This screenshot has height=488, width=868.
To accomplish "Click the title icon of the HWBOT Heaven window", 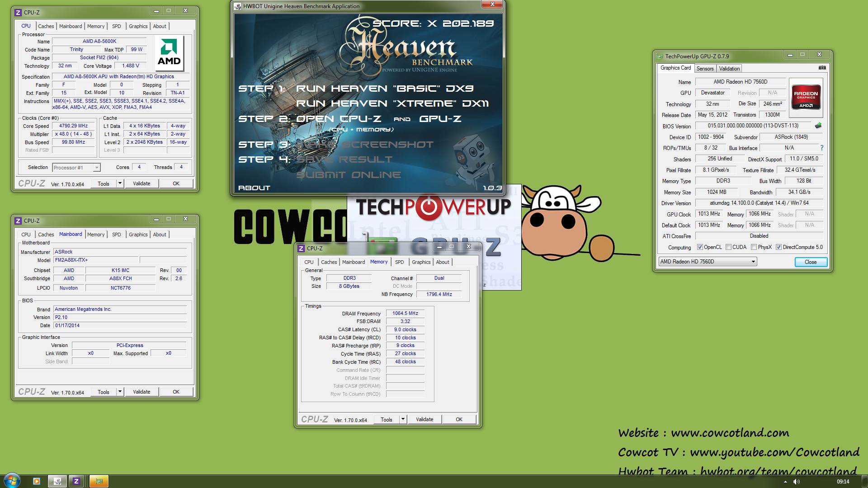I will tap(238, 6).
